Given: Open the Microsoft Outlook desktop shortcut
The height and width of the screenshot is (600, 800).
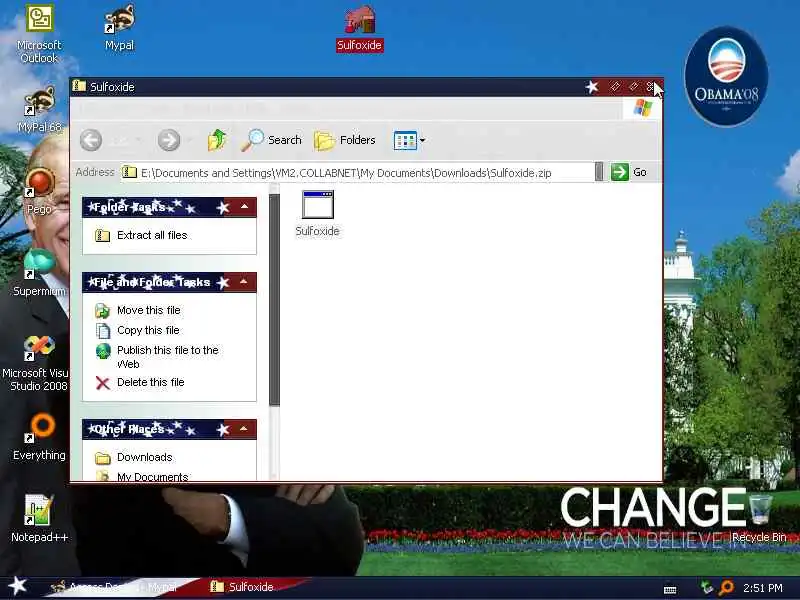Looking at the screenshot, I should [39, 33].
